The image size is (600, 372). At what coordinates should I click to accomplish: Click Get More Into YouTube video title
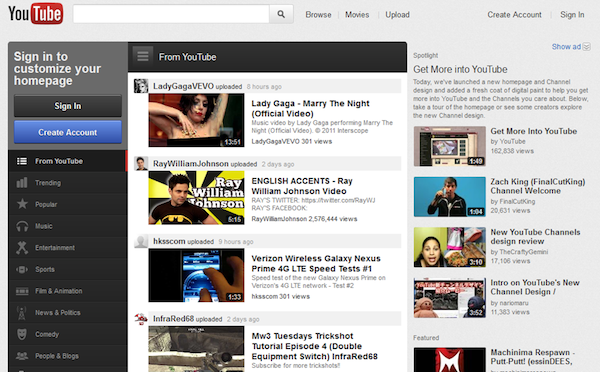(534, 131)
